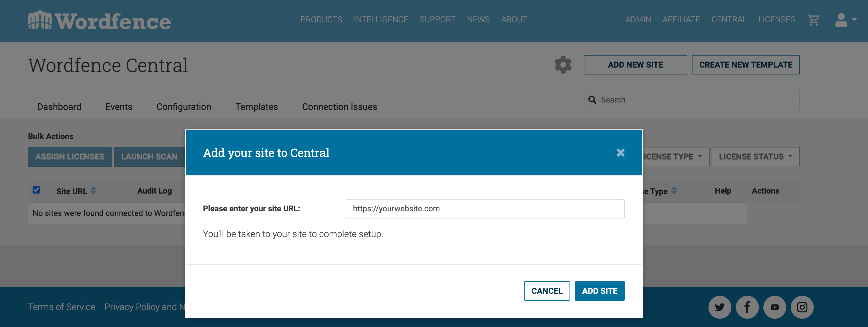The image size is (868, 327).
Task: Click the ASSIGN LICENSES bulk action button
Action: pos(70,156)
